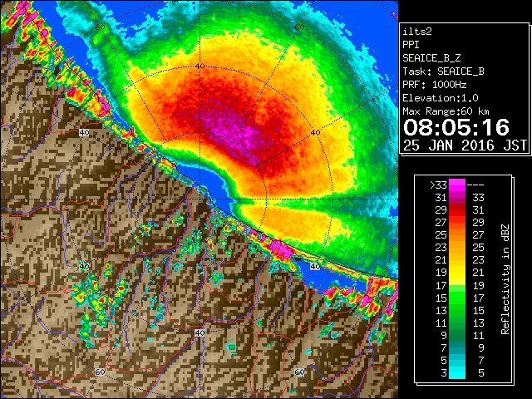Click the 08:05:16 timestamp
Viewport: 532px width, 399px height.
456,127
